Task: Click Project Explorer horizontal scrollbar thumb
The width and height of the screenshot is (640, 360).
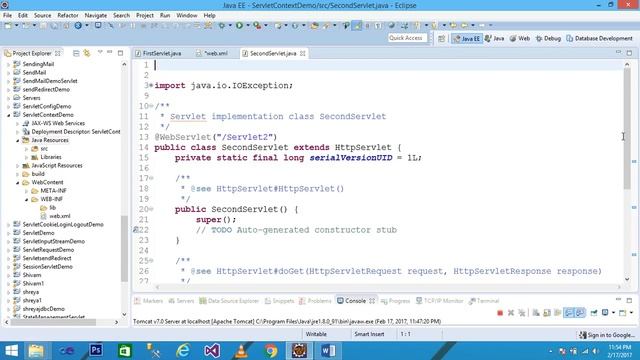Action: coord(53,322)
